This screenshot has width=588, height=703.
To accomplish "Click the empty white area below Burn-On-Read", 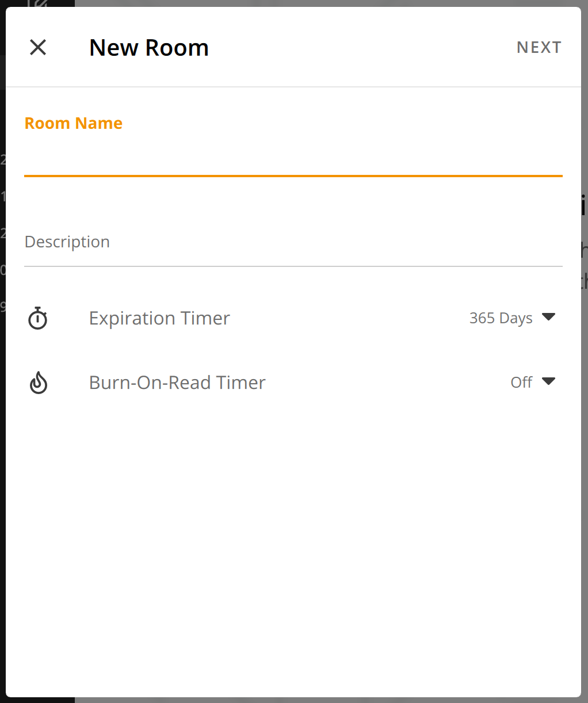I will coord(293,547).
